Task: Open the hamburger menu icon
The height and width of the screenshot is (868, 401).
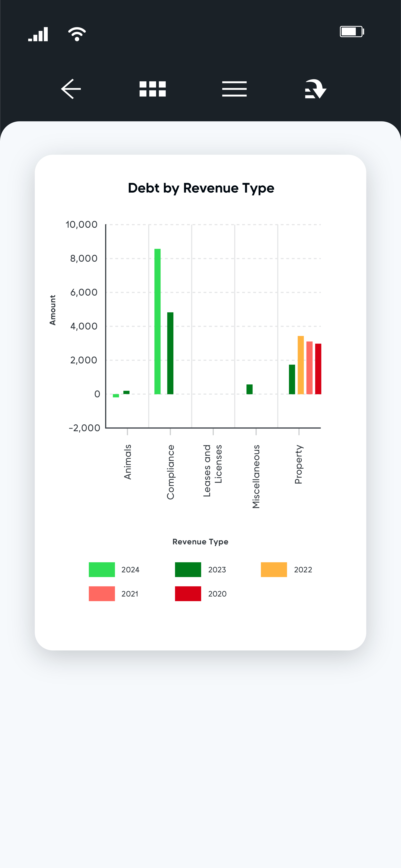Action: (234, 89)
